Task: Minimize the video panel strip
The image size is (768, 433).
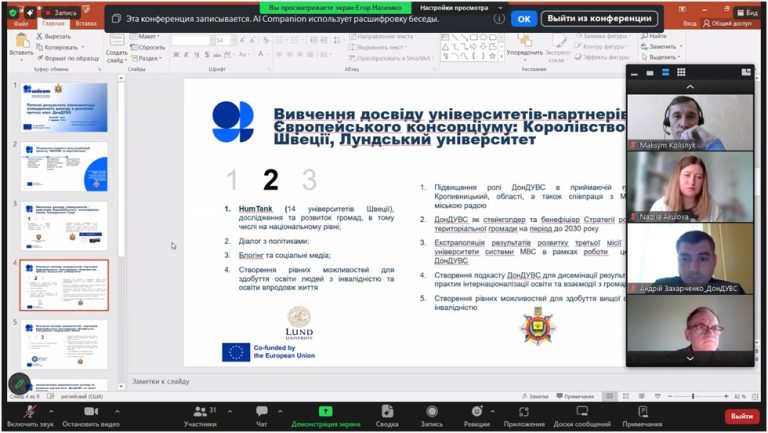Action: 634,72
